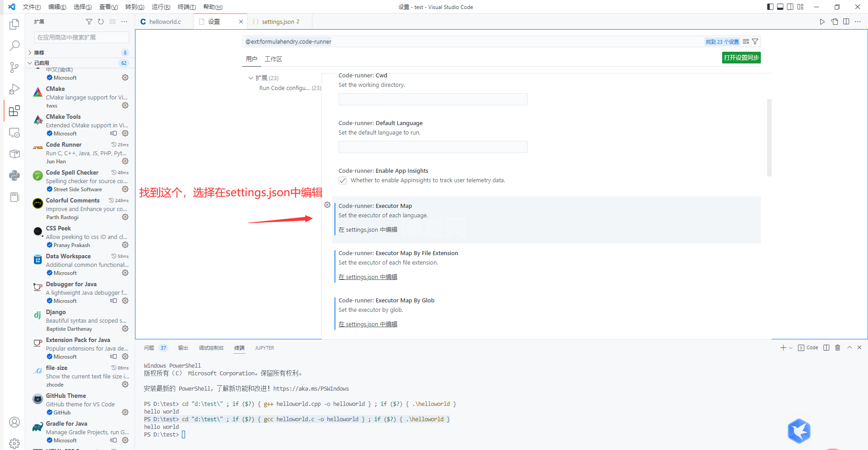Maximize the panel with the chevron

pos(849,347)
